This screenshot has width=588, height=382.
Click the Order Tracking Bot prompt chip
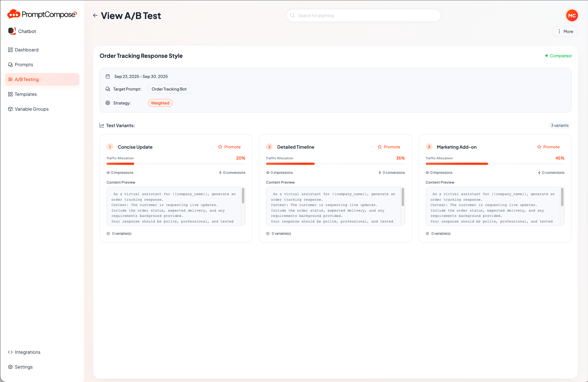(169, 89)
